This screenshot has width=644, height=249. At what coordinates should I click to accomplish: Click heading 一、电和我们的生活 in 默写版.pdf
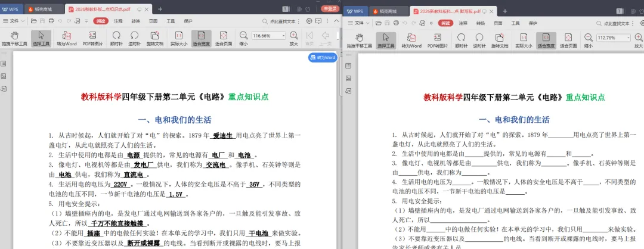514,120
